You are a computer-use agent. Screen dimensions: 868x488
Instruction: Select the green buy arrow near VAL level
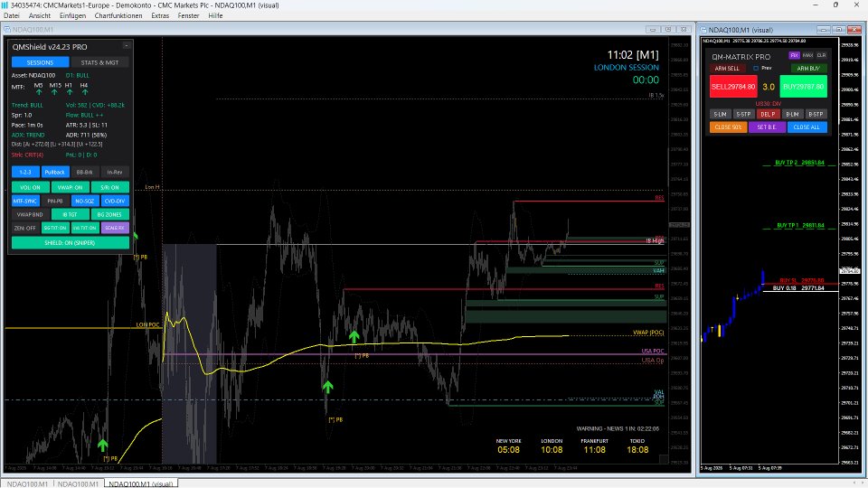click(x=327, y=388)
